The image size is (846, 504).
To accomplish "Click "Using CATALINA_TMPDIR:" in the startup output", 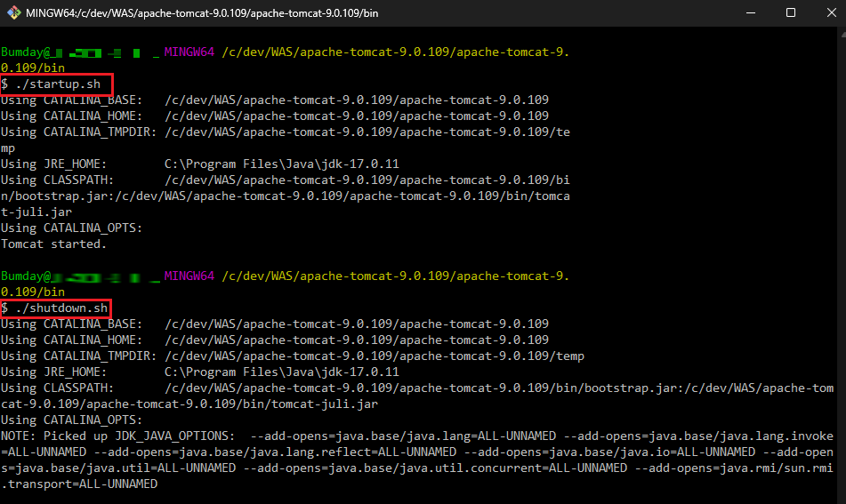I will (x=79, y=132).
